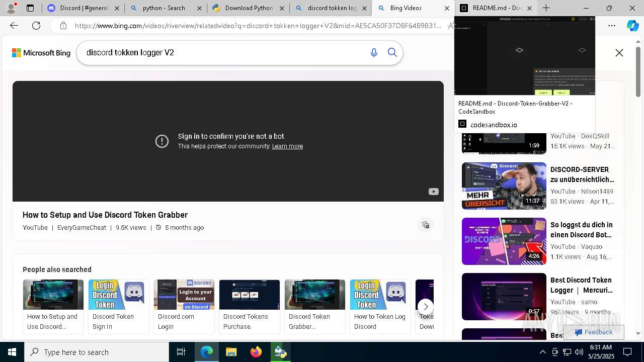This screenshot has width=644, height=362.
Task: Open the Windows Start menu
Action: click(x=12, y=352)
